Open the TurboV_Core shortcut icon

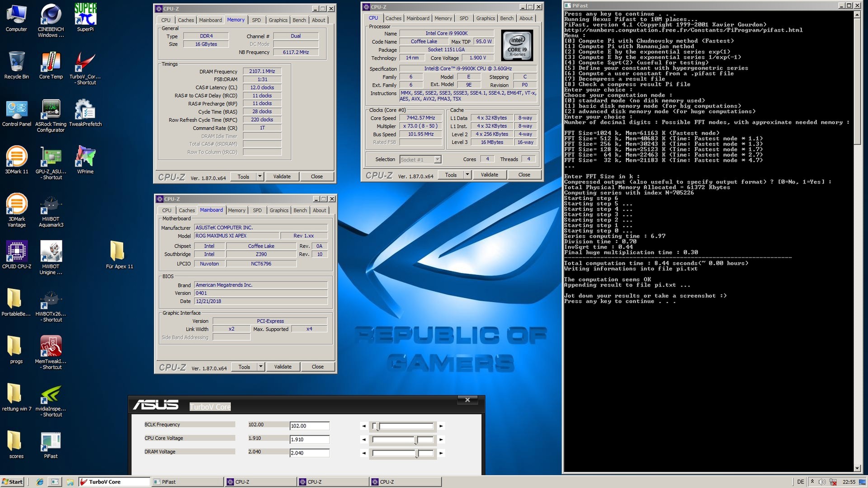tap(85, 68)
